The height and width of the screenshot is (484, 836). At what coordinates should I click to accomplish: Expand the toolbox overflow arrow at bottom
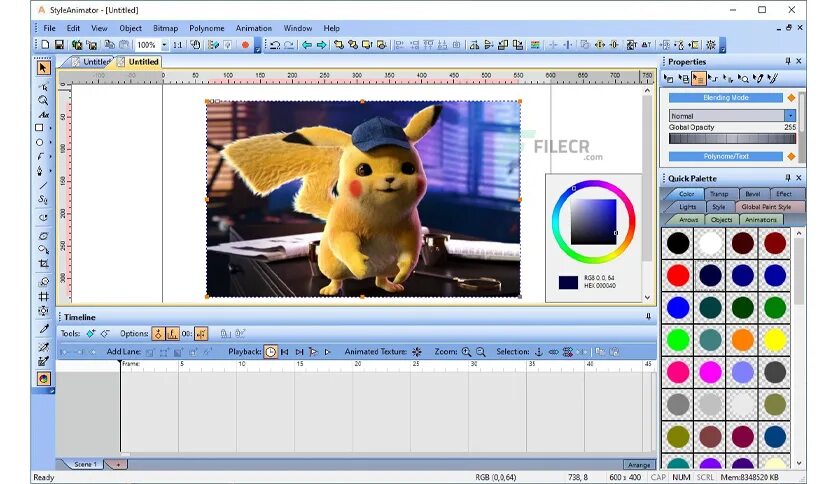pyautogui.click(x=52, y=391)
